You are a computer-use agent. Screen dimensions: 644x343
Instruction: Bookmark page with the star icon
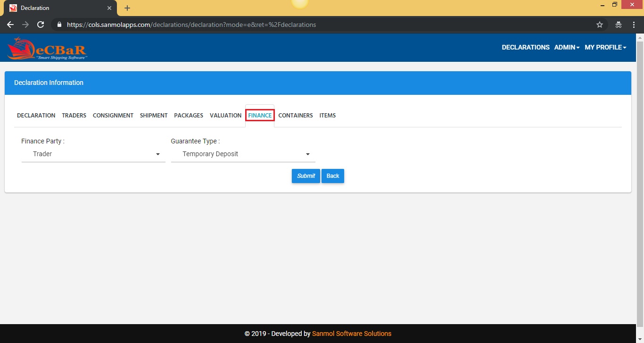[600, 25]
